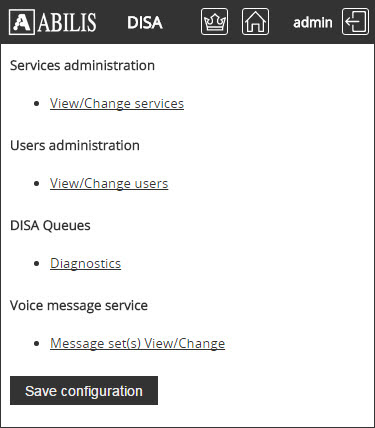
Task: Open the View/Change users link
Action: click(x=109, y=183)
